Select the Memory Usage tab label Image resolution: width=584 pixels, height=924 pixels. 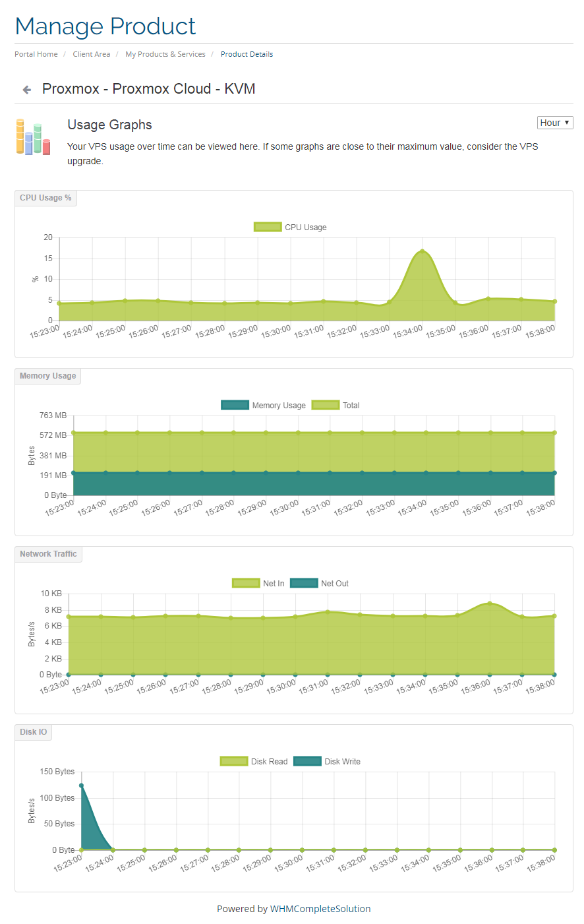pos(47,376)
